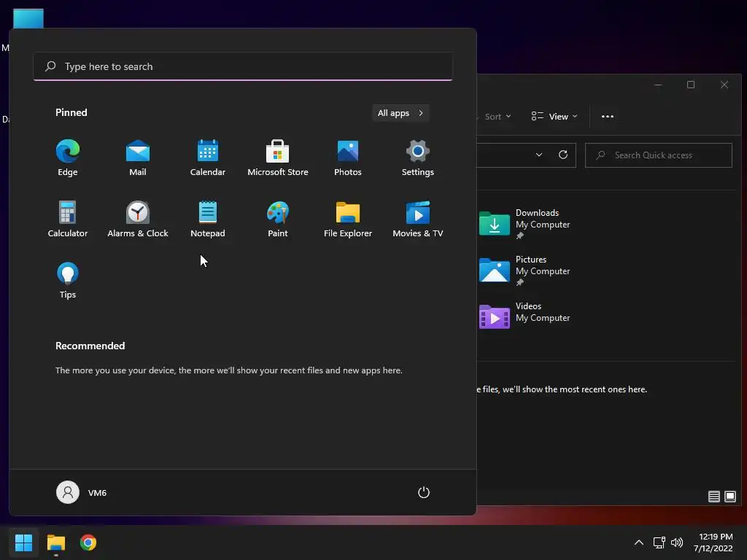Screen dimensions: 747x560
Task: Focus the Type here to search box
Action: (x=243, y=66)
